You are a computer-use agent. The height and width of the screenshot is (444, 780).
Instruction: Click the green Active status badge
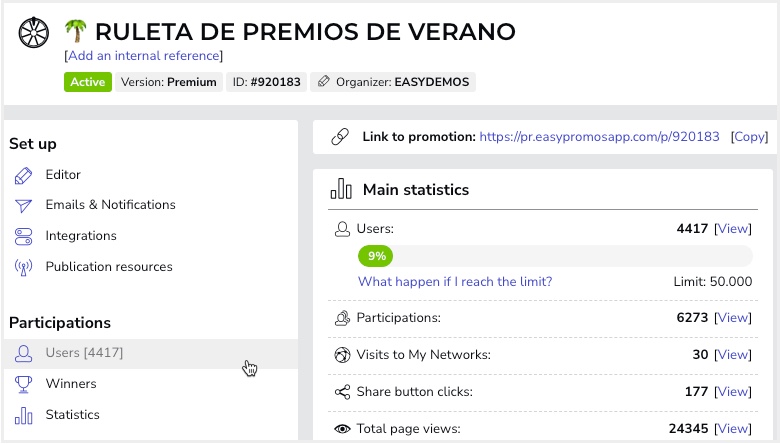[88, 82]
